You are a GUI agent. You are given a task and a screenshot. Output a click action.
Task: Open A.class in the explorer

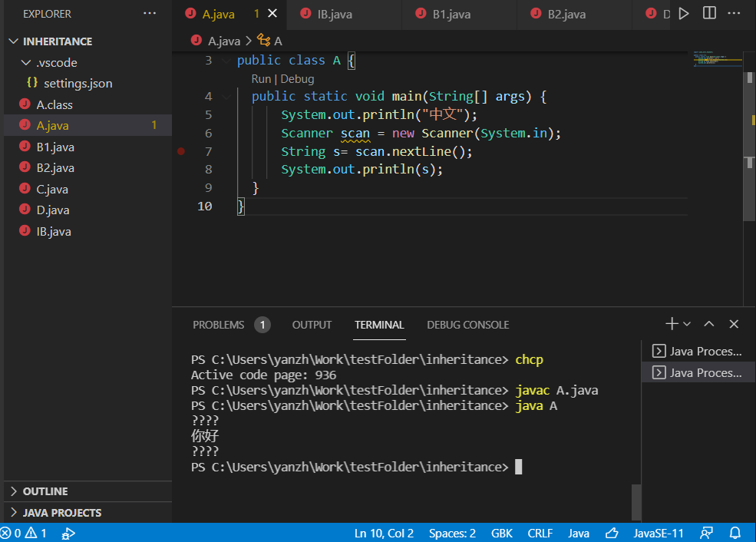tap(87, 104)
